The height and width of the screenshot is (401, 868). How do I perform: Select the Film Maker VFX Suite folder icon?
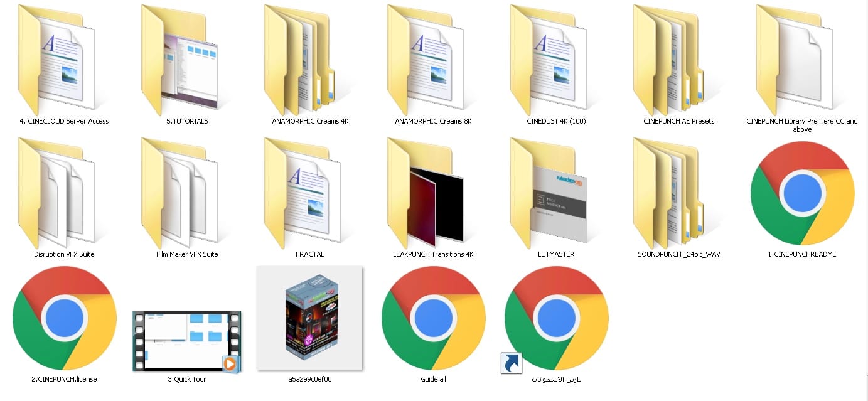179,193
